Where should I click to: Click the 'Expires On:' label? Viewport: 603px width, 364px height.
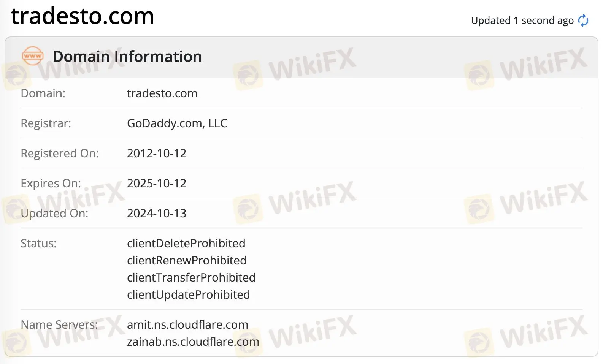pyautogui.click(x=51, y=183)
